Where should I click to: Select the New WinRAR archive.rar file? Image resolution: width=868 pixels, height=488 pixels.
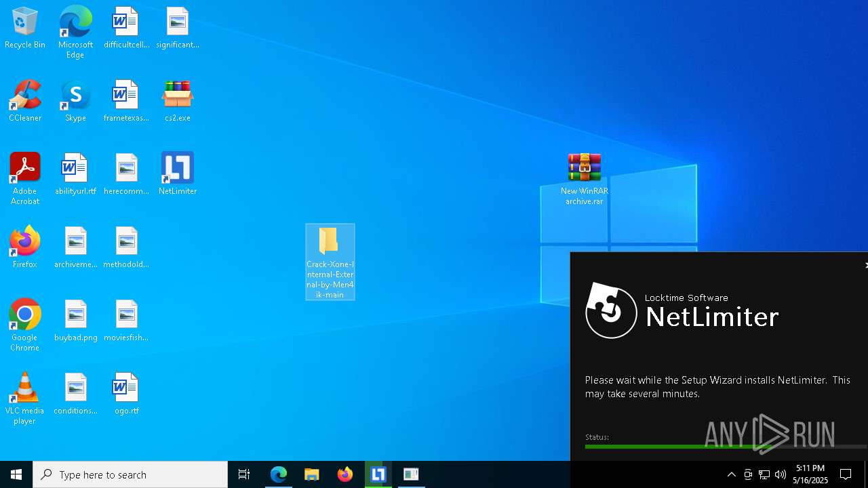click(x=585, y=179)
